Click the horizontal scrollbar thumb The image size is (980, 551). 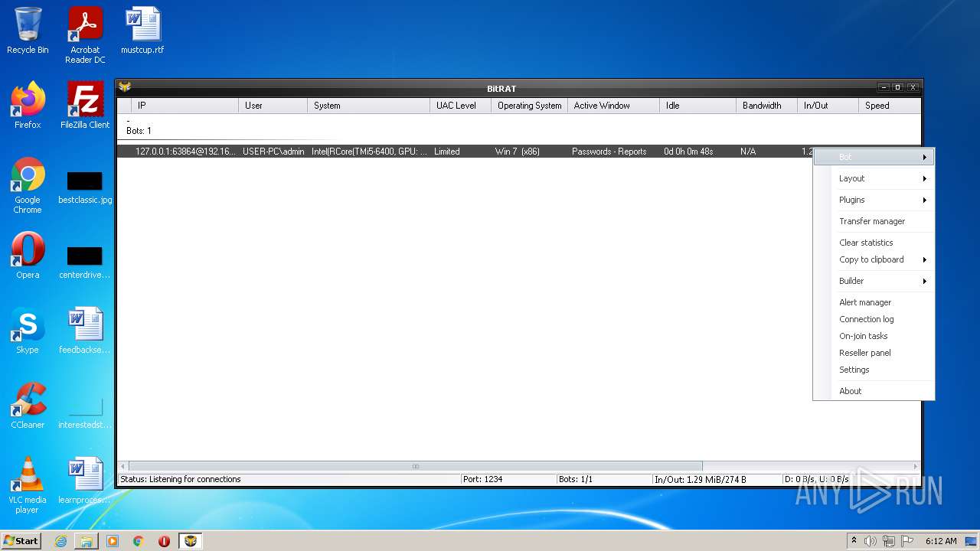(415, 466)
